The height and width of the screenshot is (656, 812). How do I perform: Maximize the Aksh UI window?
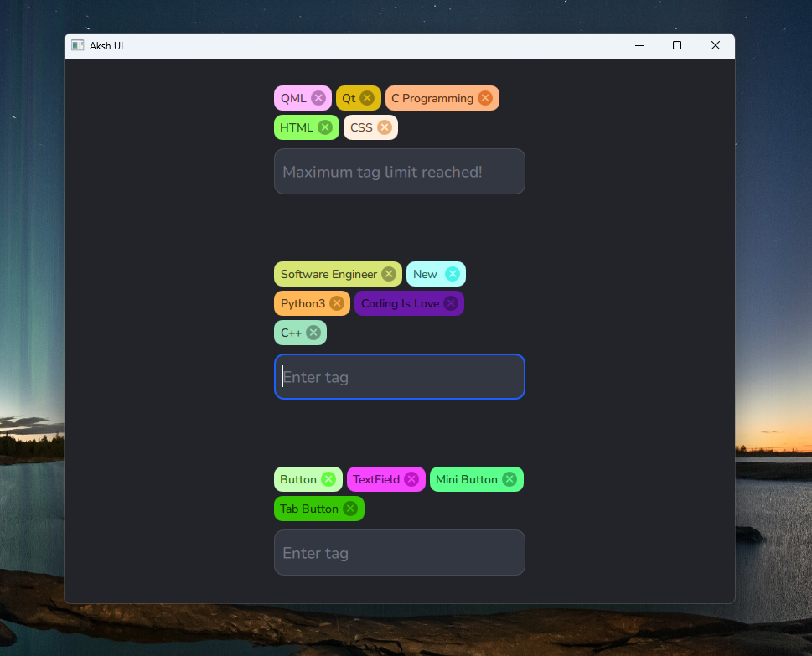(677, 45)
